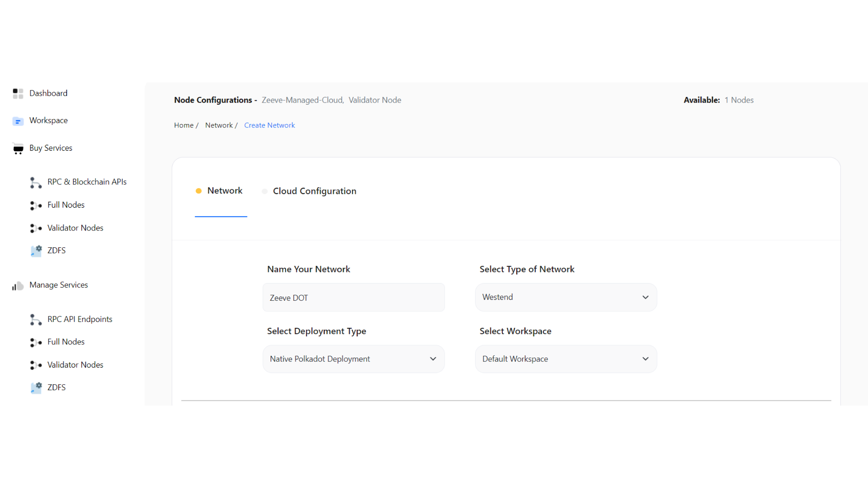Screen dimensions: 868x488
Task: Click the Workspace sidebar icon
Action: click(18, 121)
